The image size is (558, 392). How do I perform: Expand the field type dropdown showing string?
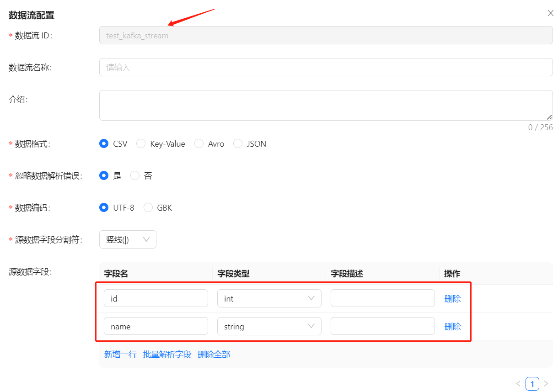click(x=269, y=326)
